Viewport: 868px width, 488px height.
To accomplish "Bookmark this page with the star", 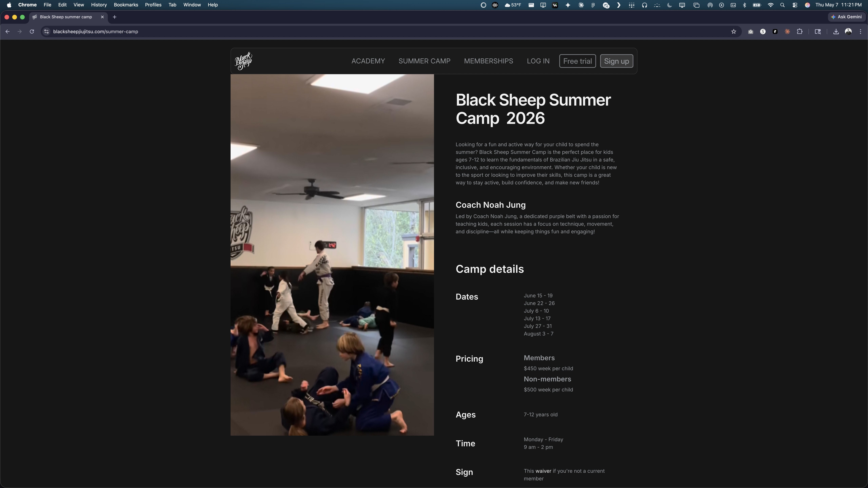I will coord(734,32).
